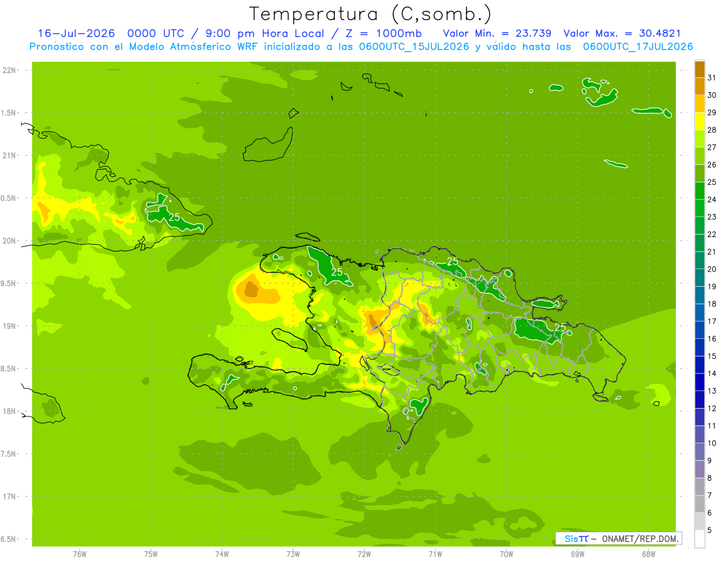Click the '20N' latitude axis label

(10, 241)
